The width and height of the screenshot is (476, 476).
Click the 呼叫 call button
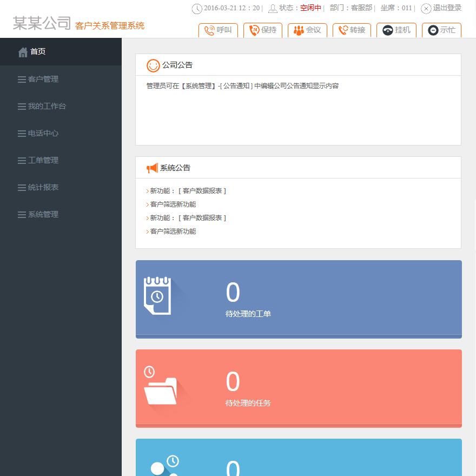(x=218, y=30)
